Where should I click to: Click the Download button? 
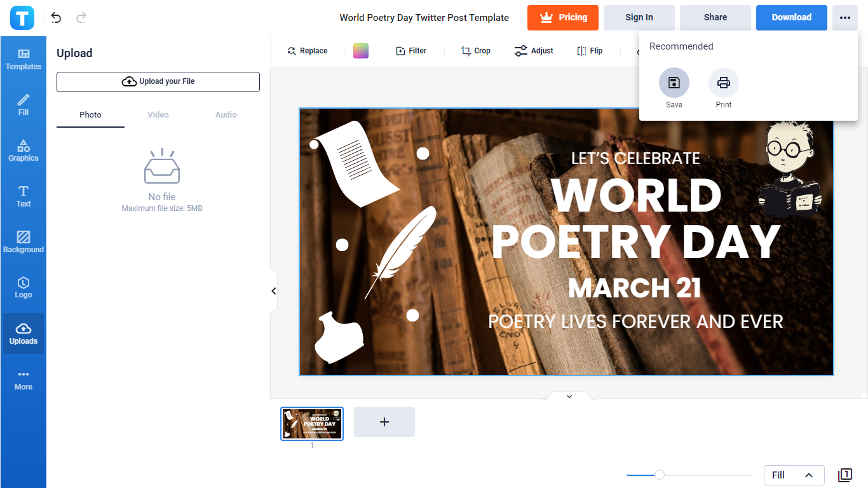pos(791,18)
